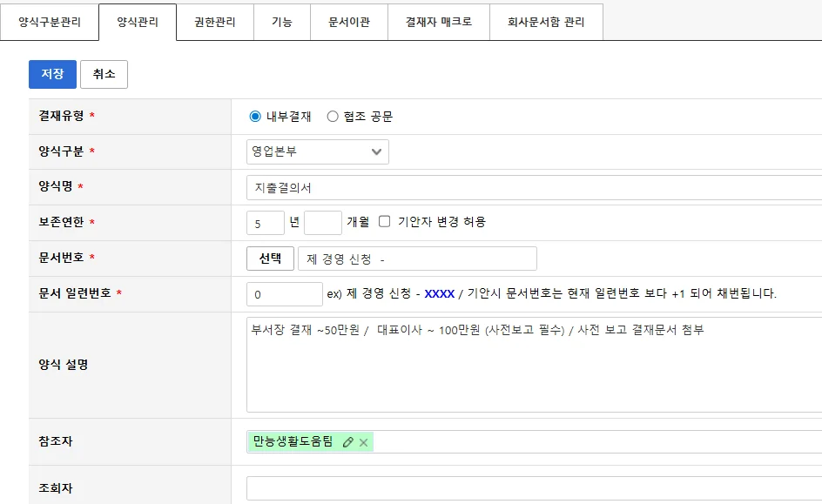This screenshot has width=822, height=504.
Task: Switch to 문서이관 tab
Action: tap(349, 23)
